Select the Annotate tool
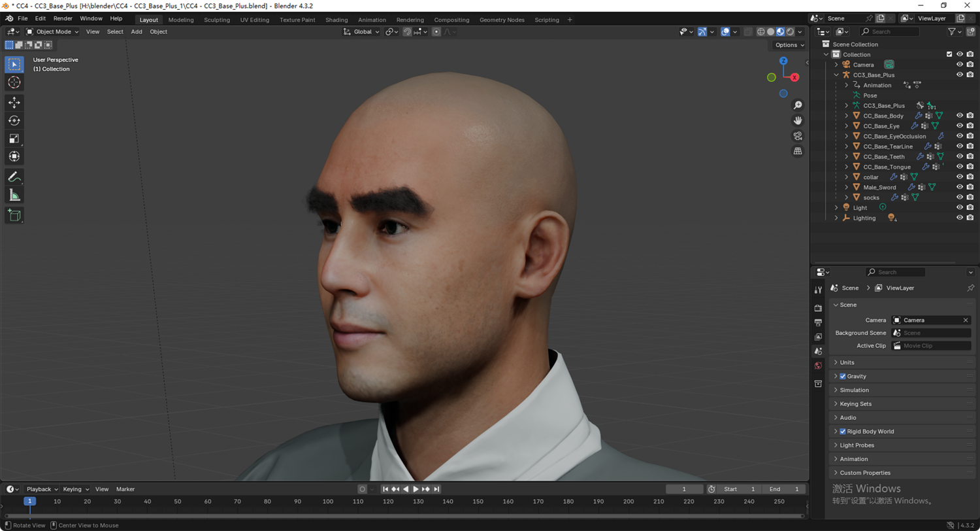Screen dimensions: 980x531 [x=14, y=177]
